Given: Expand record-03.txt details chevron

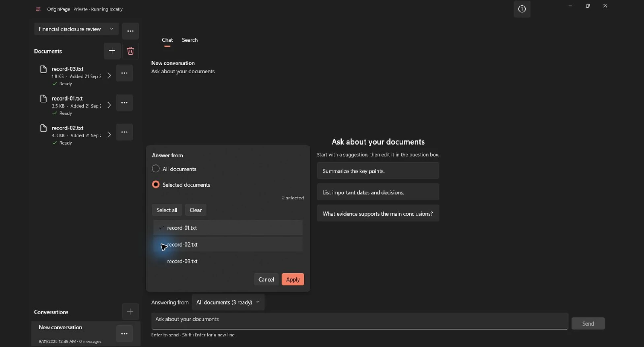Looking at the screenshot, I should pyautogui.click(x=109, y=76).
